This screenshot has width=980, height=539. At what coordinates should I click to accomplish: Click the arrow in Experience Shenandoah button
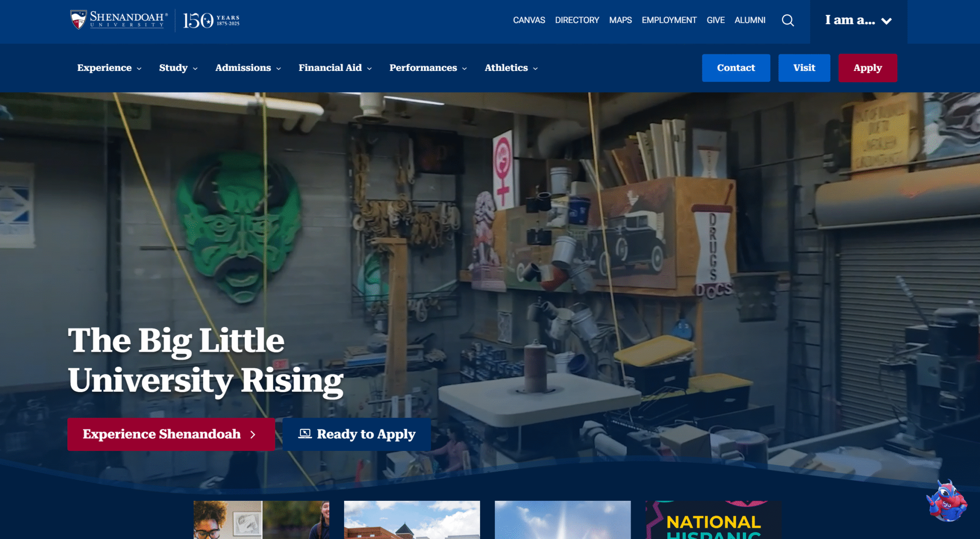pos(253,434)
